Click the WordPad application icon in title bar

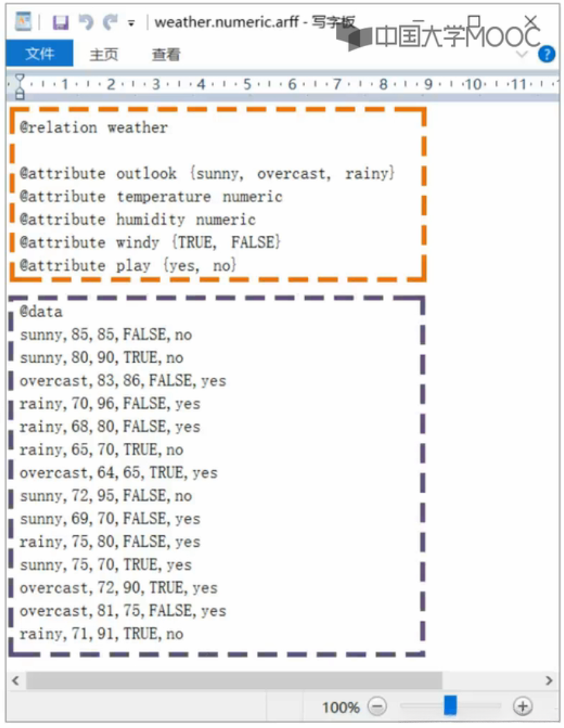23,21
